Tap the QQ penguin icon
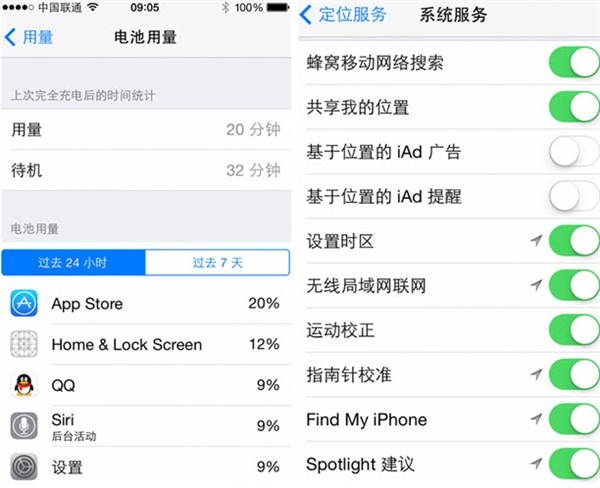600x488 pixels. coord(24,385)
